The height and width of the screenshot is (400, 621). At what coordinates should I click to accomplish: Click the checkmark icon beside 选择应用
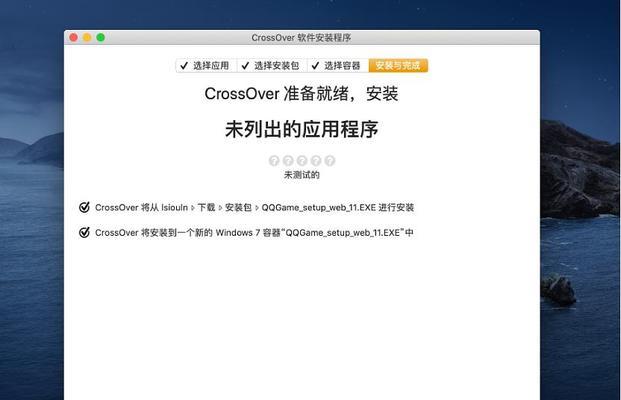coord(184,66)
